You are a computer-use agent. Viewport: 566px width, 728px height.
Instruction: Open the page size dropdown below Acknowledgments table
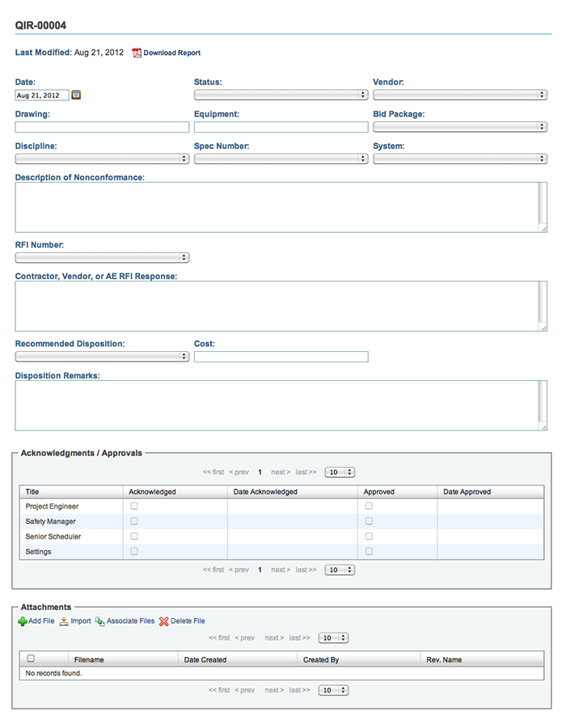click(340, 569)
